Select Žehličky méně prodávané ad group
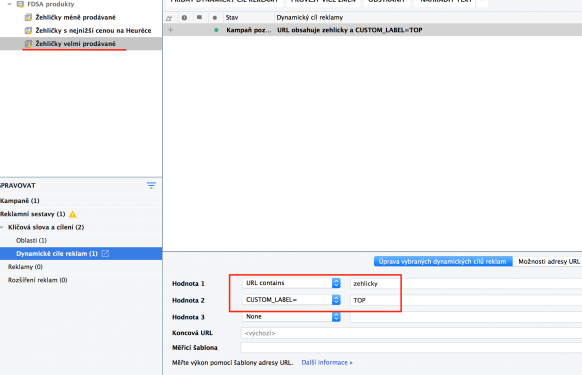 pyautogui.click(x=75, y=17)
